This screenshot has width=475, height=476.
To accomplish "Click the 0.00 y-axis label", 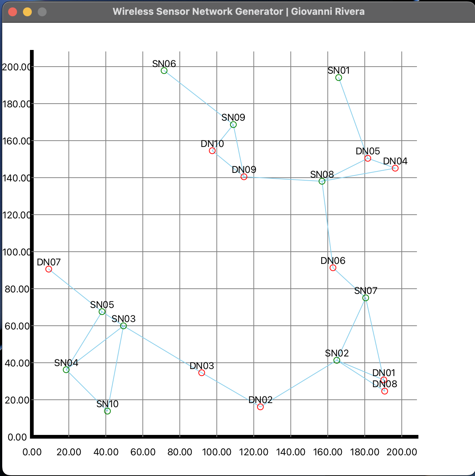I will (x=17, y=437).
